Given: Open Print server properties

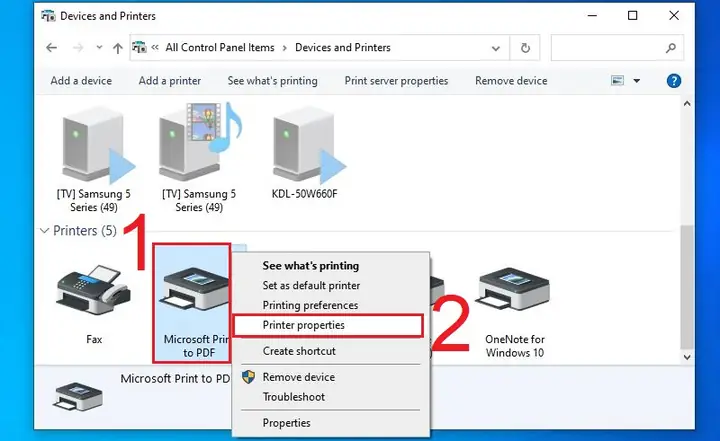Looking at the screenshot, I should [x=396, y=81].
